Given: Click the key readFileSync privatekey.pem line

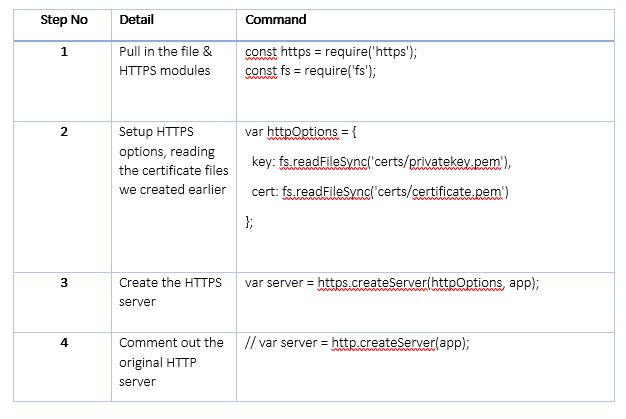Looking at the screenshot, I should [x=380, y=162].
